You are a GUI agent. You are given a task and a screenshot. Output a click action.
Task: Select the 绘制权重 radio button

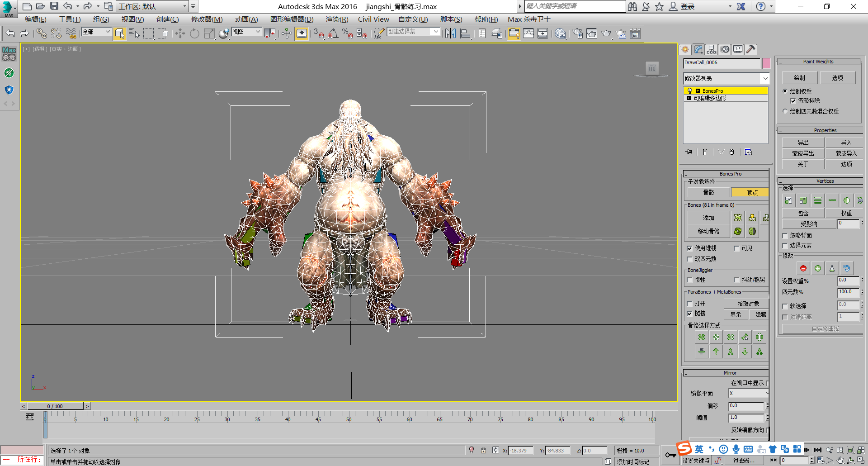coord(785,91)
